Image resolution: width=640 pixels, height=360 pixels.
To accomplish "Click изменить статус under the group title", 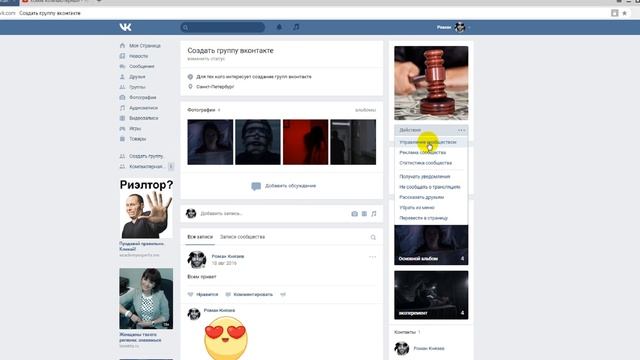I will 206,59.
